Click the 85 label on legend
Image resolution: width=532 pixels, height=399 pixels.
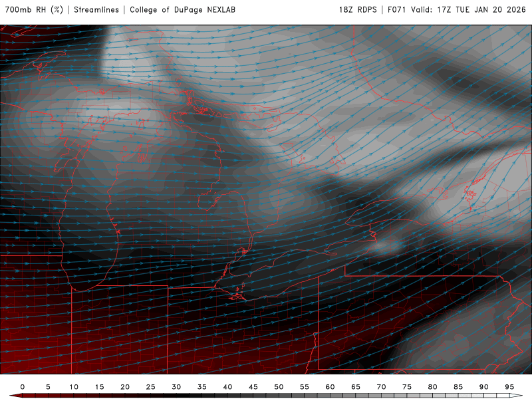[x=458, y=387]
